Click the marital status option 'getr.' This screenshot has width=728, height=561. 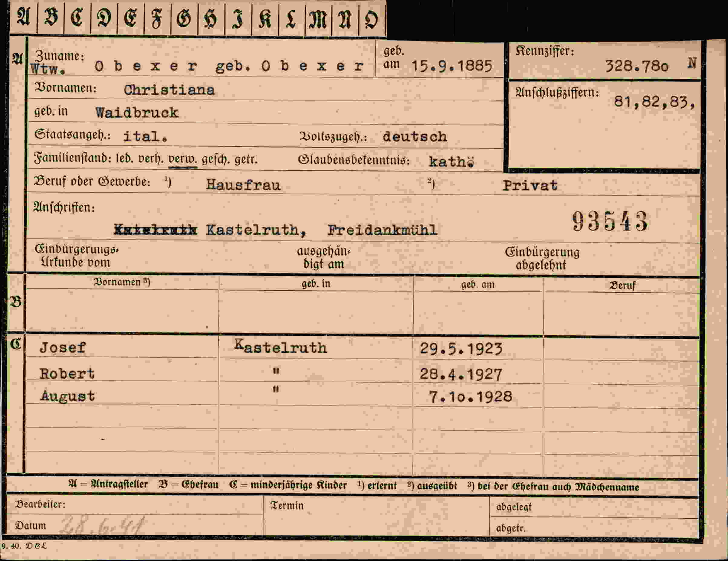[x=246, y=160]
